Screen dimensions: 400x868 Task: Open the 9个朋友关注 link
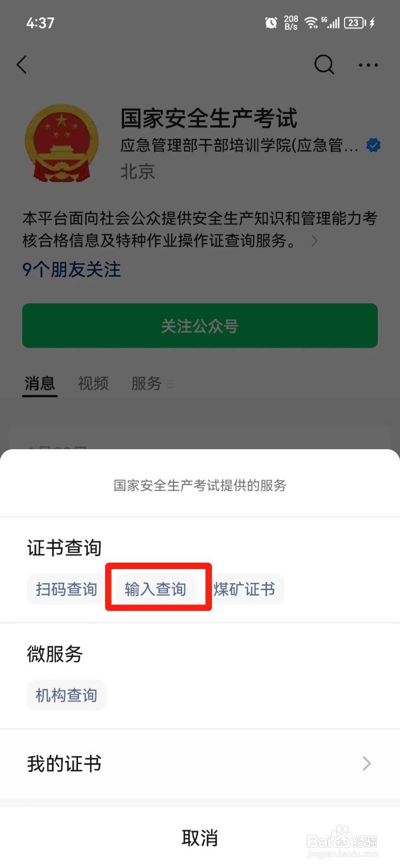(x=72, y=270)
